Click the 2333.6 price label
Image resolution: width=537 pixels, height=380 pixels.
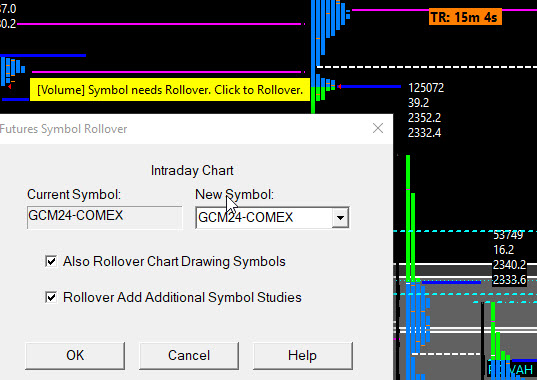pyautogui.click(x=509, y=280)
